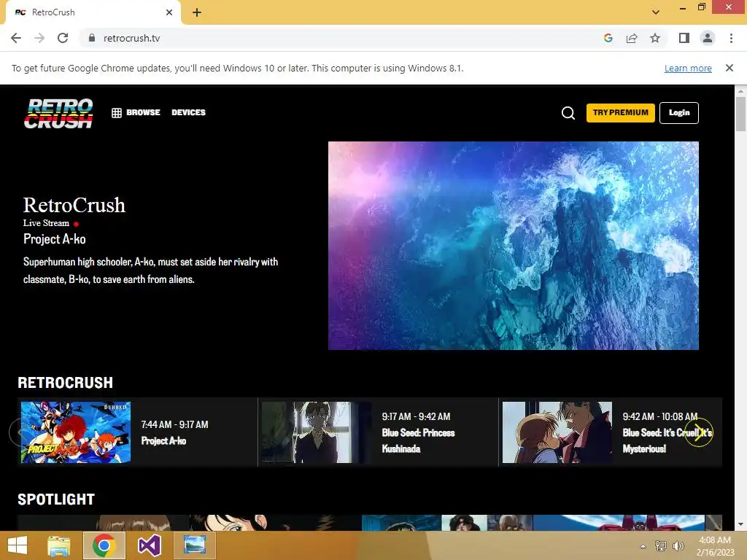Click the scrollbar down arrow

click(740, 524)
